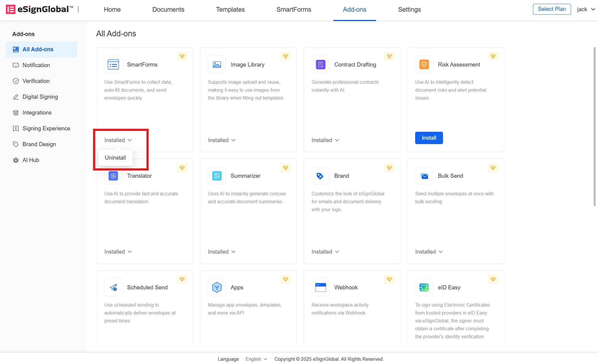Click the premium diamond badge on SmartForms card
This screenshot has height=364, width=598.
[182, 56]
